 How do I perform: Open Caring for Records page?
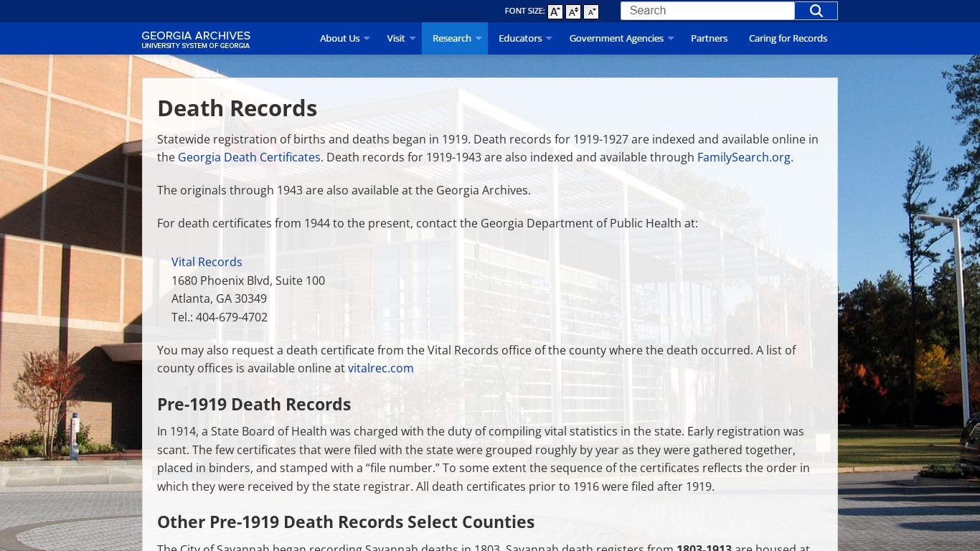[788, 39]
